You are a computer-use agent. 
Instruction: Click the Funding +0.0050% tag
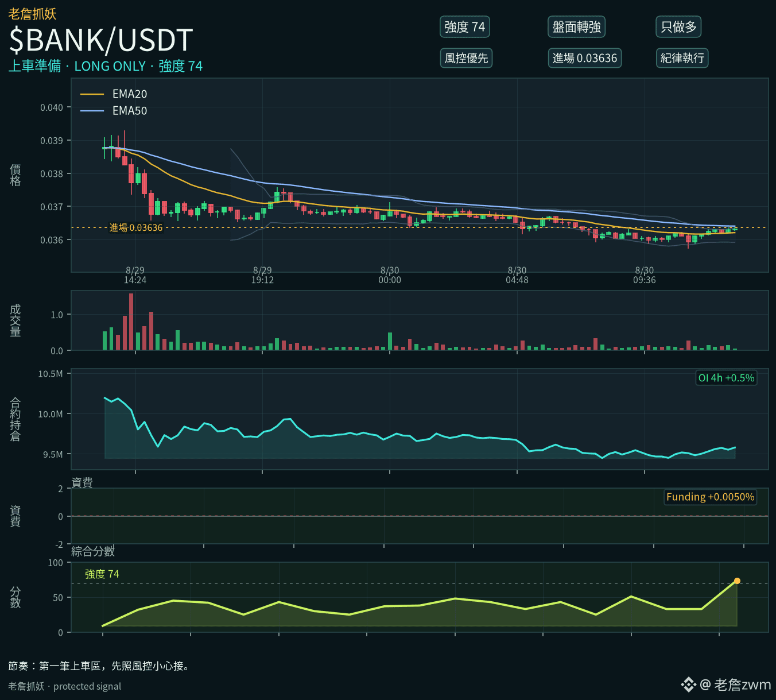click(x=710, y=497)
